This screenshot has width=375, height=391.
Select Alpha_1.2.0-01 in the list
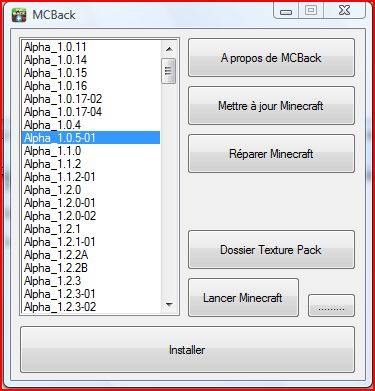coord(91,203)
